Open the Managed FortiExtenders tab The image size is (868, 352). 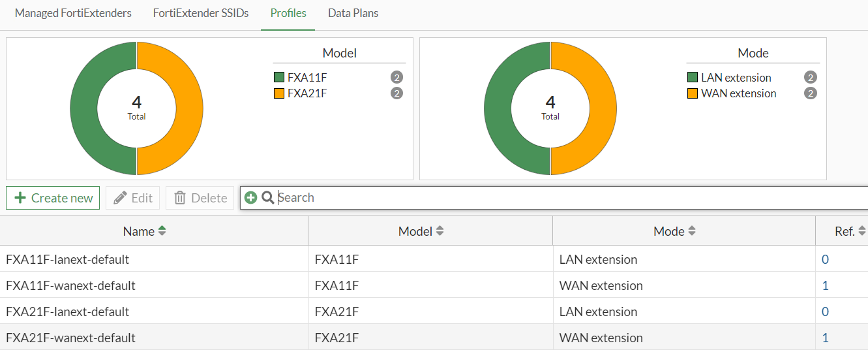click(x=73, y=13)
